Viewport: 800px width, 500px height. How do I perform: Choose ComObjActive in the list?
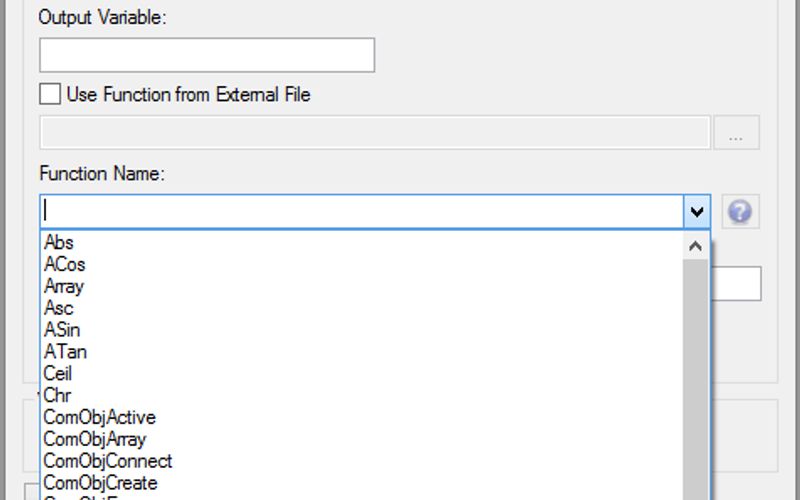click(x=100, y=418)
